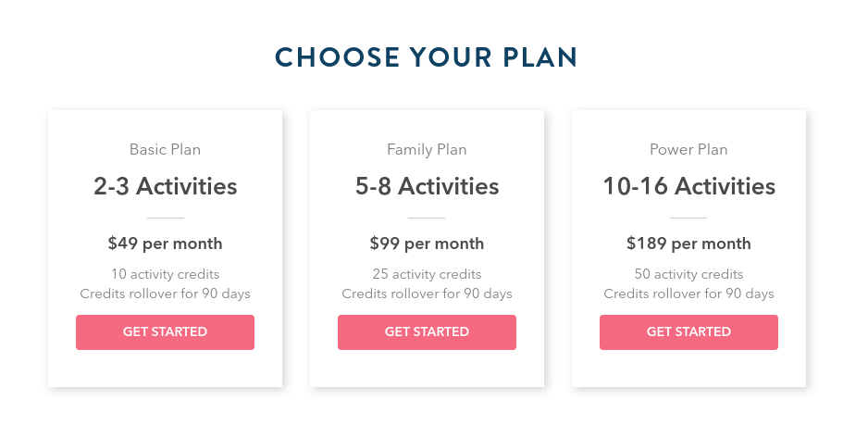Click the divider line below 5-8 Activities
Screen dimensions: 868x425
[x=427, y=218]
